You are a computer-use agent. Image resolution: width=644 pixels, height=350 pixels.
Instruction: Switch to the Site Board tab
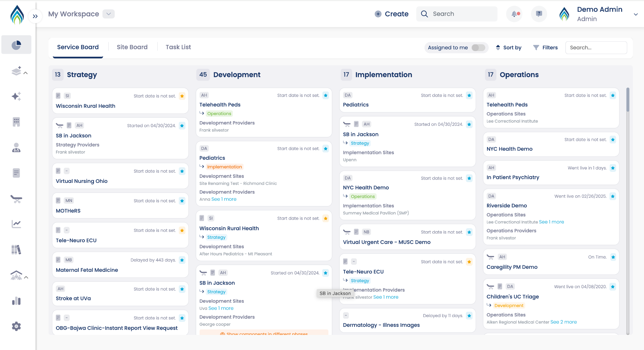coord(132,47)
